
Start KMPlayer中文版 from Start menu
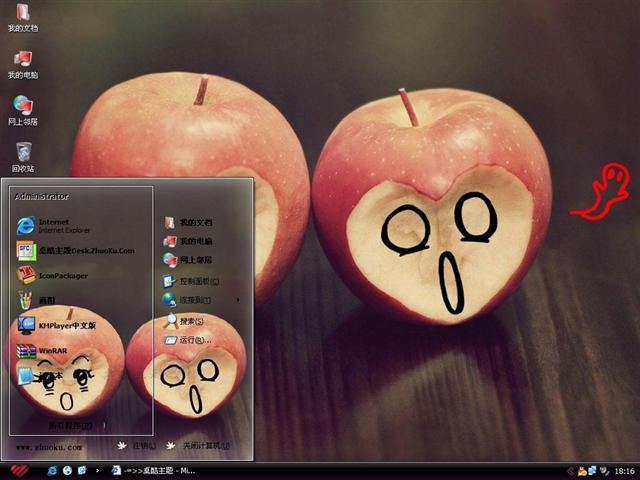pos(56,325)
